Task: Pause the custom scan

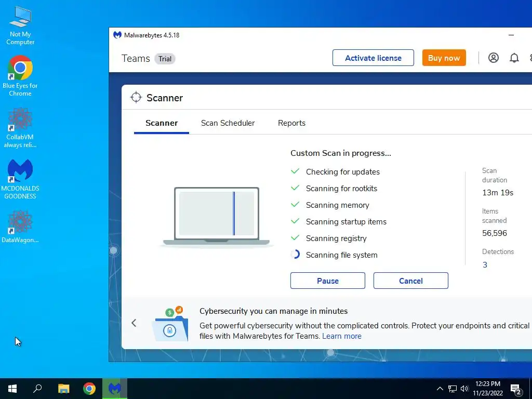Action: [328, 281]
